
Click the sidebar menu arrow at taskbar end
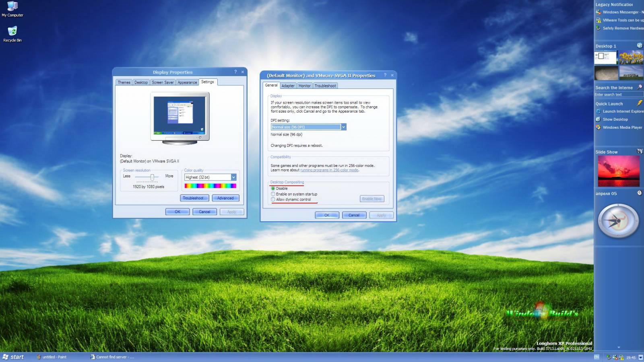(x=640, y=357)
